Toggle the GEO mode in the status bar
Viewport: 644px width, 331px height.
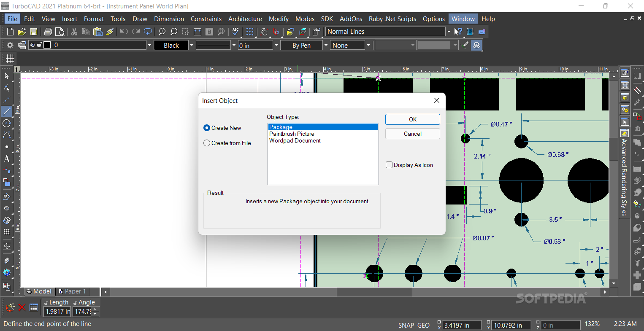tap(423, 326)
